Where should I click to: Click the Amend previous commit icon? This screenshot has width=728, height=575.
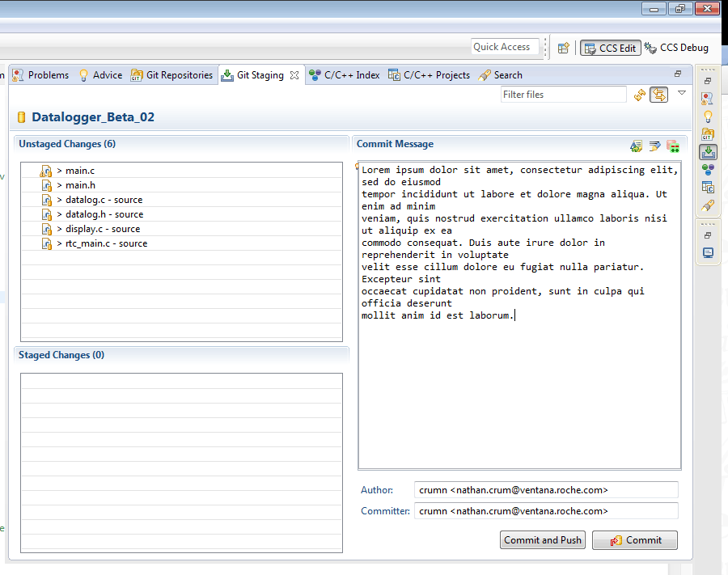[636, 146]
